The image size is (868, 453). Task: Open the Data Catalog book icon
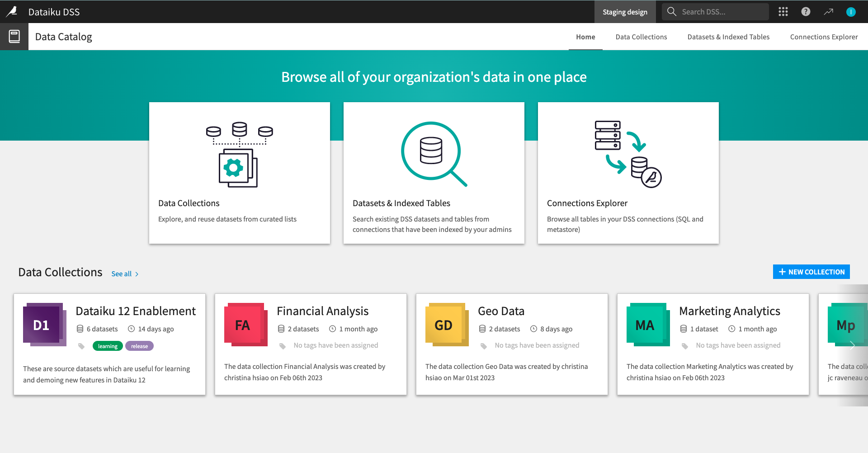14,36
